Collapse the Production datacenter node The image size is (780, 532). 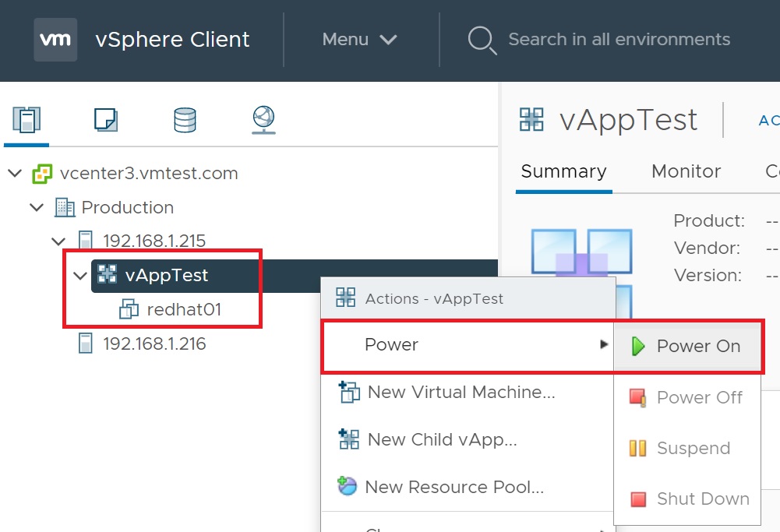point(37,207)
